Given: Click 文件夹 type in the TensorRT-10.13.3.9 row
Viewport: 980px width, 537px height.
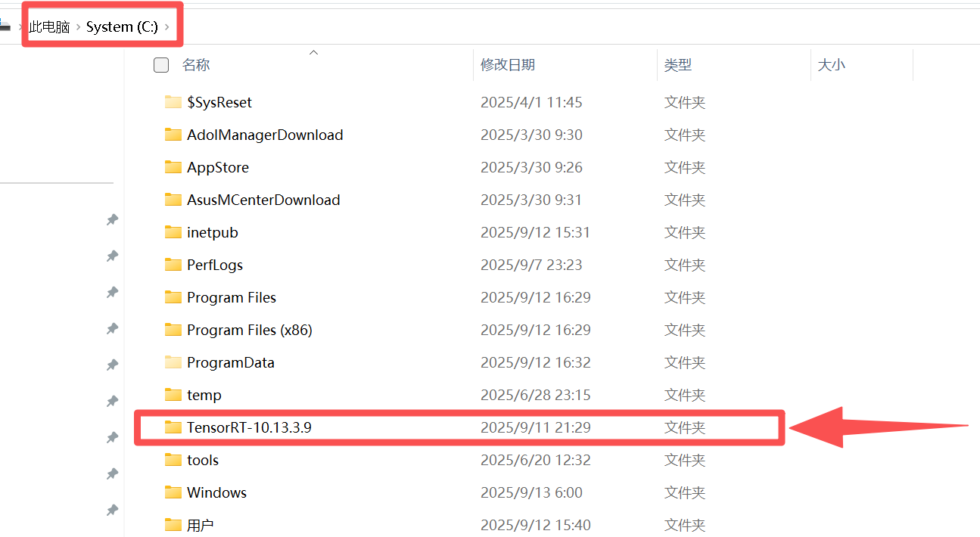Looking at the screenshot, I should (x=685, y=427).
